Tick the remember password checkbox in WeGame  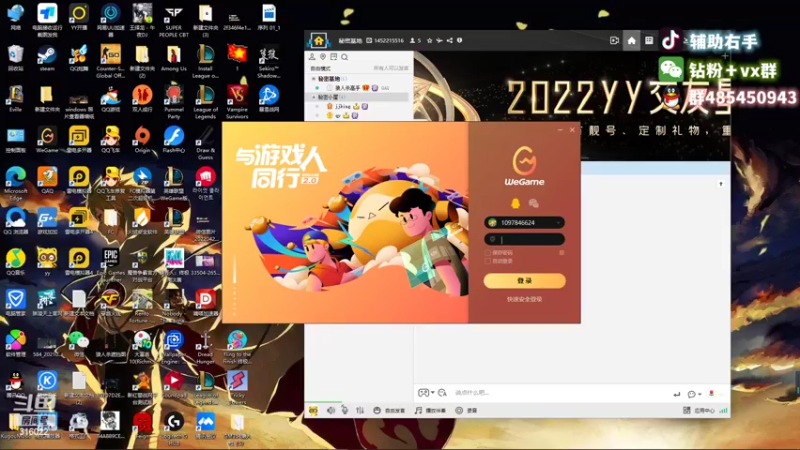pos(488,253)
